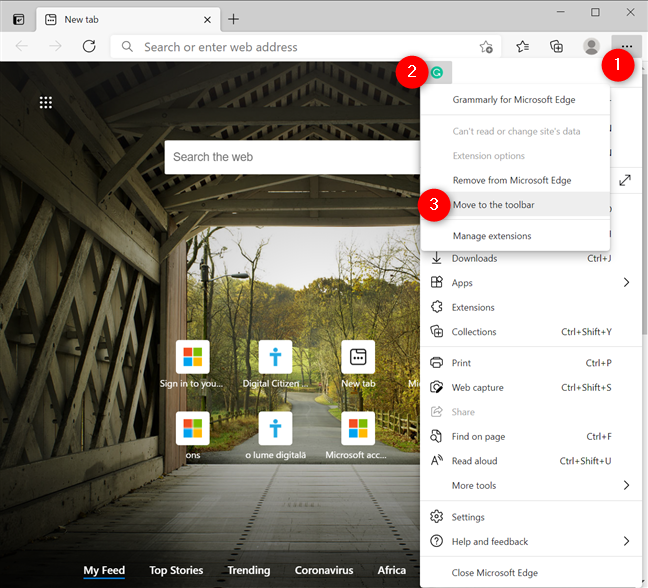Open the Coronavirus feed tab
The height and width of the screenshot is (588, 648).
click(324, 570)
